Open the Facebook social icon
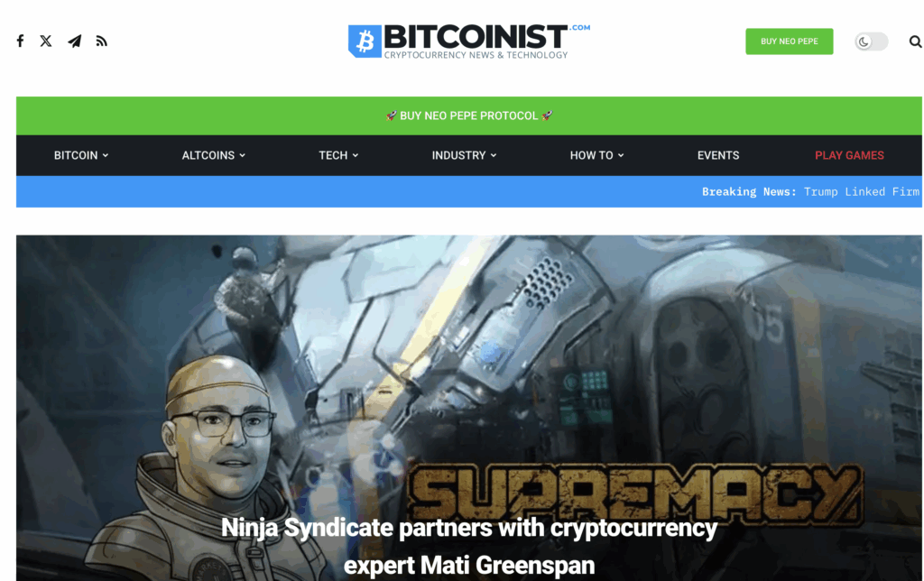924x581 pixels. [x=20, y=41]
